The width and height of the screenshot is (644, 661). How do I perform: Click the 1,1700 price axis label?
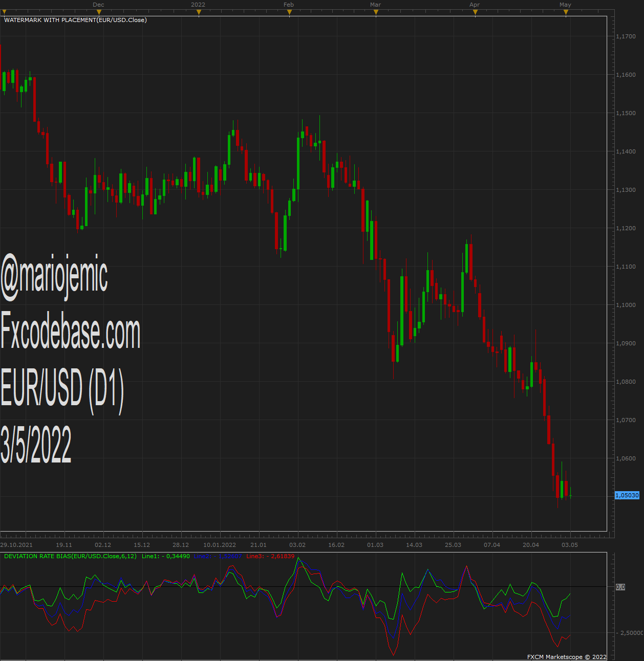(x=626, y=36)
